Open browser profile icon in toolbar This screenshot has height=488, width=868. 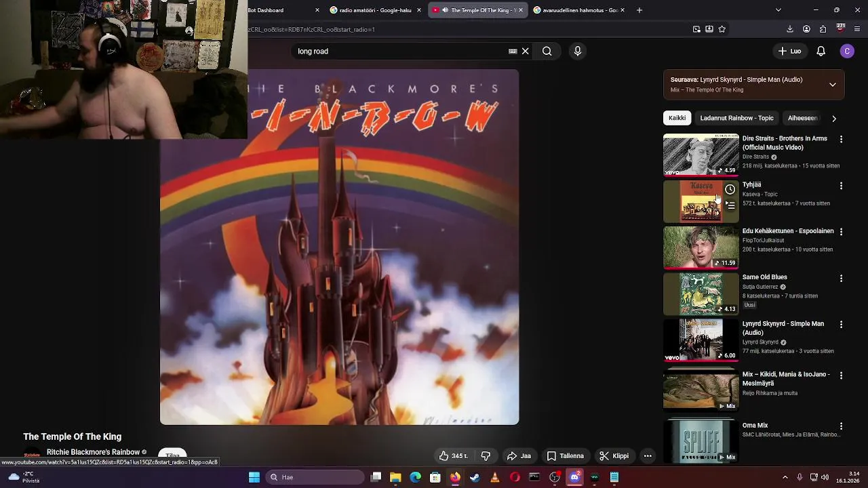point(806,29)
